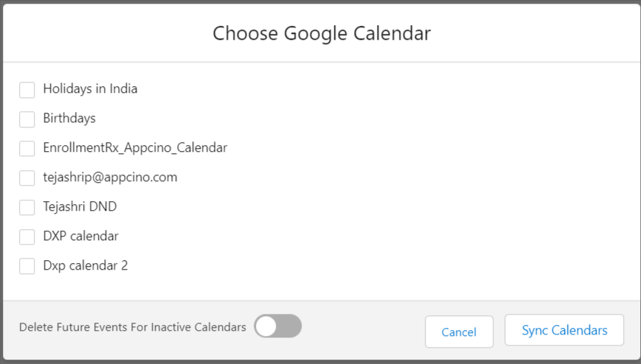The height and width of the screenshot is (364, 641).
Task: Toggle Delete Future Events switch on
Action: pyautogui.click(x=278, y=326)
